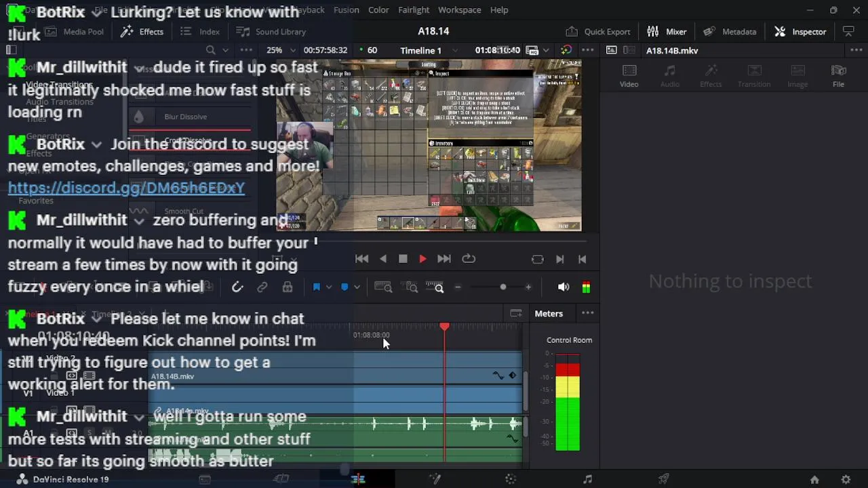Go to last frame button

coord(444,259)
